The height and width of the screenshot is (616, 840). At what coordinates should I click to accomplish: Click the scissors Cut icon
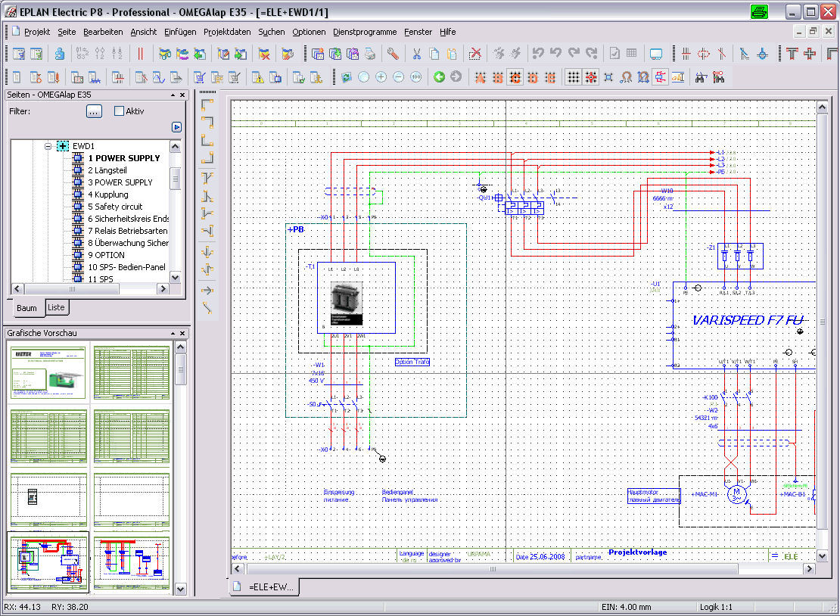417,54
